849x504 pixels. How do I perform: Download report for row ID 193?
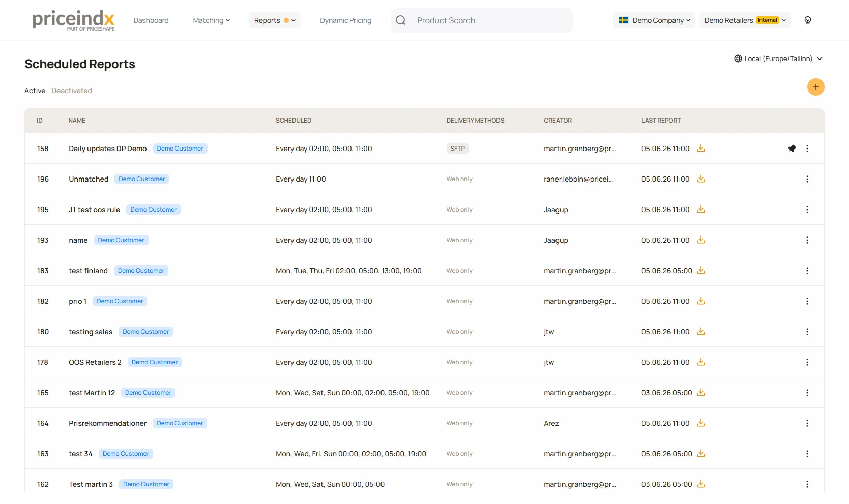coord(700,240)
